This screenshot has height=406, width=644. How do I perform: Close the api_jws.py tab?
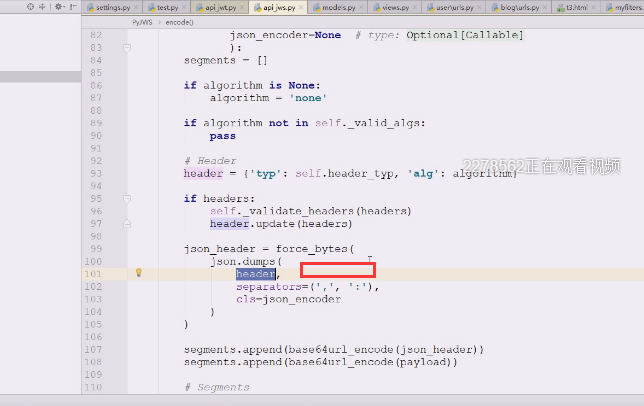click(x=301, y=7)
